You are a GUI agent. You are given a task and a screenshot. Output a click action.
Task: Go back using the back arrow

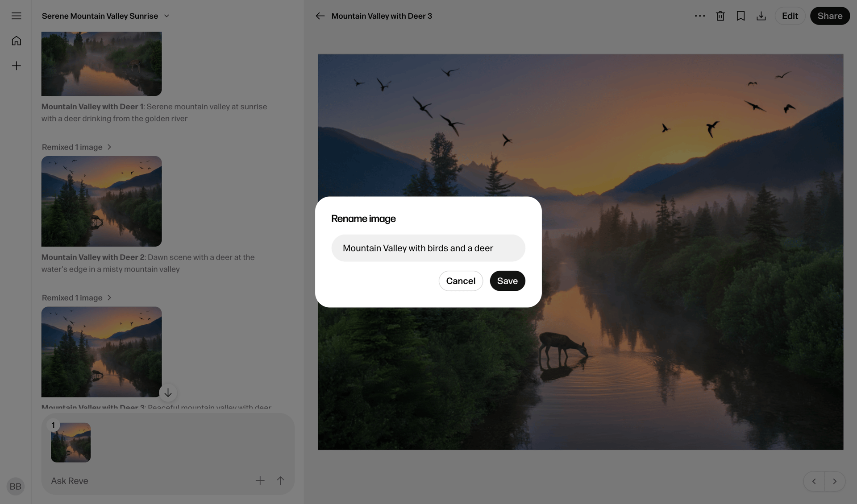pyautogui.click(x=320, y=16)
